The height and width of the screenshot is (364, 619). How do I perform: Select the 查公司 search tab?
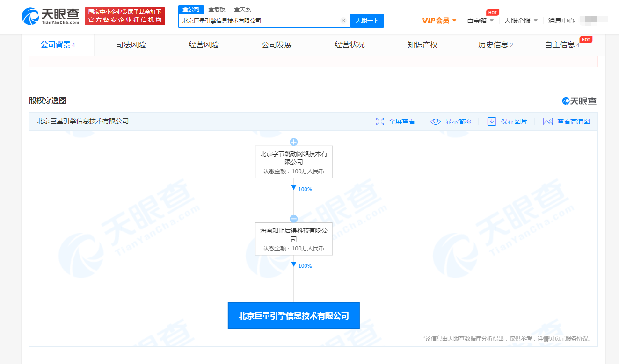(x=191, y=9)
